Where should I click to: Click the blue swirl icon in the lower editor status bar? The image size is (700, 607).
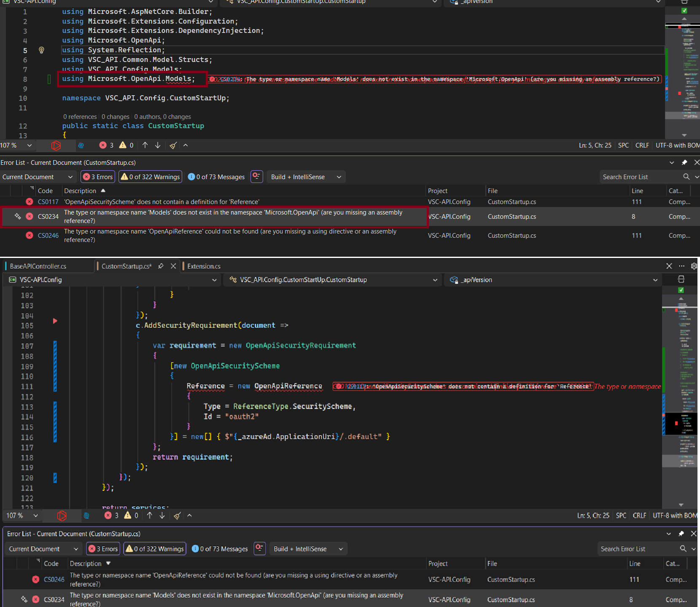(86, 516)
